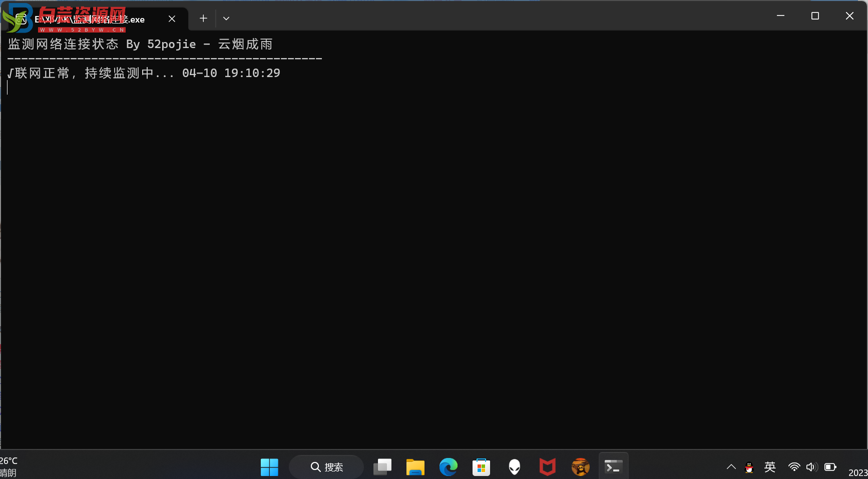The image size is (868, 479).
Task: Open Alienware app from taskbar
Action: tap(515, 467)
